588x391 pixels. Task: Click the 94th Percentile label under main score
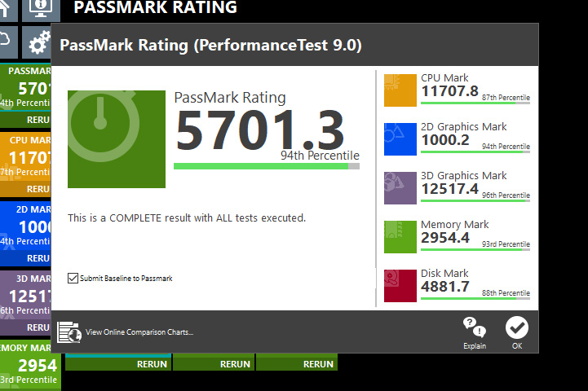(320, 156)
